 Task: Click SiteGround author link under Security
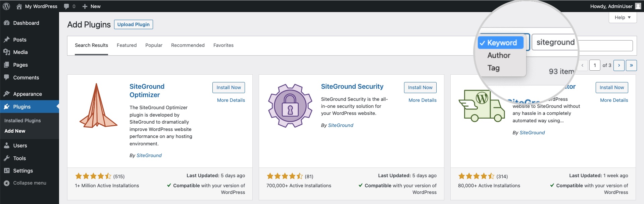point(341,125)
